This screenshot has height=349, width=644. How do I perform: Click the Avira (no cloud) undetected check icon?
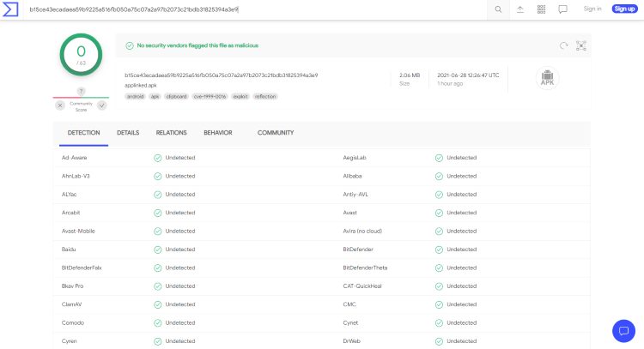tap(439, 232)
